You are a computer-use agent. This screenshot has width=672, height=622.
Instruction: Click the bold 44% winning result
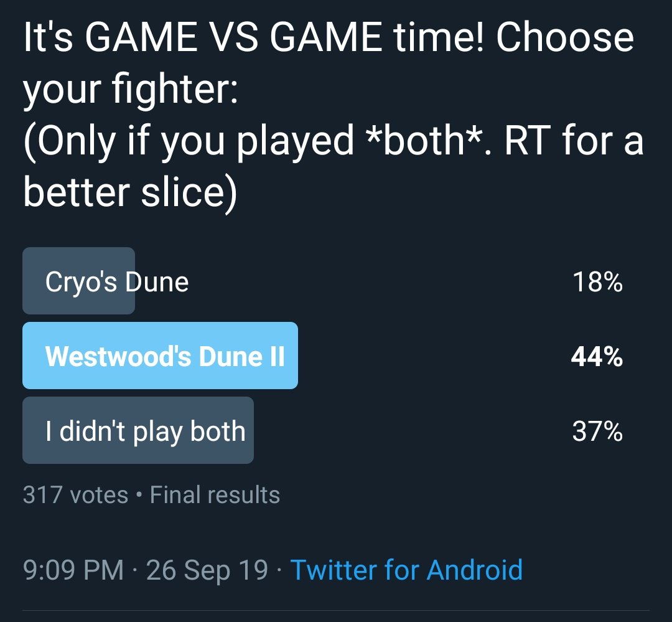pyautogui.click(x=597, y=356)
